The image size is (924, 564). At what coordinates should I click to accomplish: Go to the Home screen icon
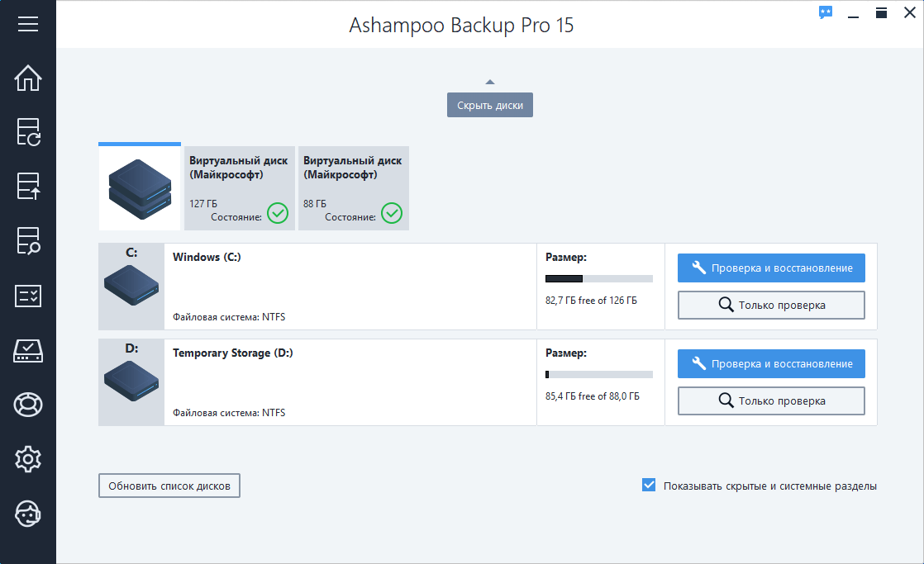(x=28, y=78)
